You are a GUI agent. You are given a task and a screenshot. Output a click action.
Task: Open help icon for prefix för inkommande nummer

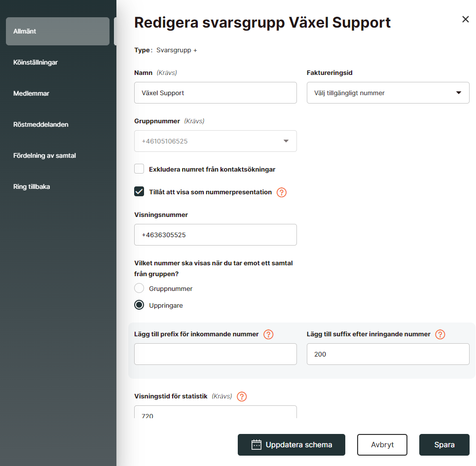click(x=268, y=334)
